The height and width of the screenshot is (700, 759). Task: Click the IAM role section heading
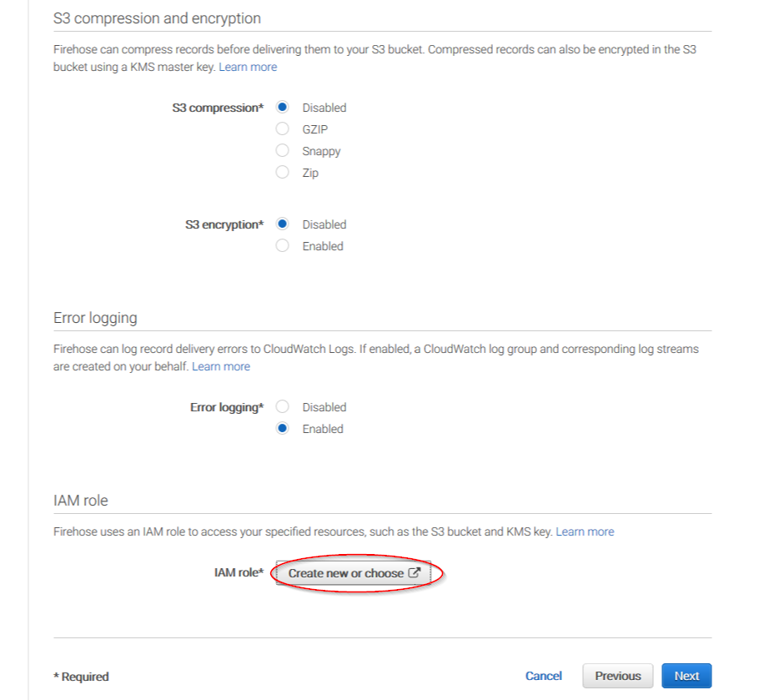[80, 501]
